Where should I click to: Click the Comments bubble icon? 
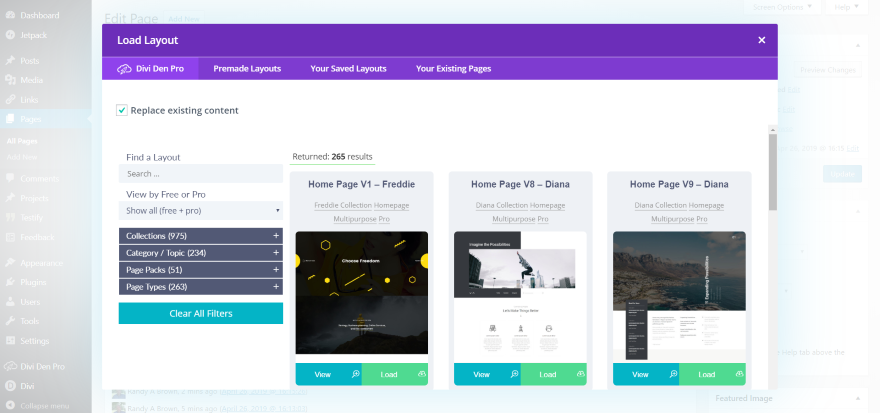pos(10,178)
